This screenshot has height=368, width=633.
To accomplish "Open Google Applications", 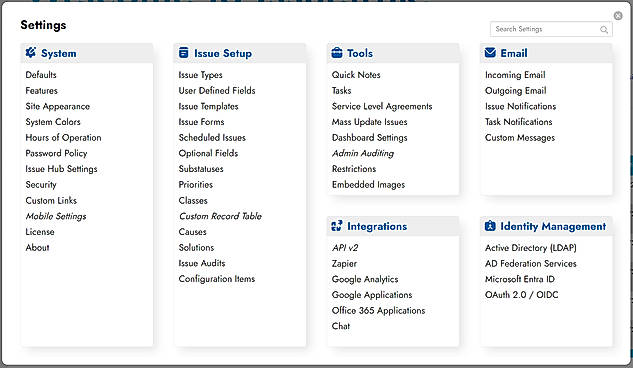I will tap(372, 295).
